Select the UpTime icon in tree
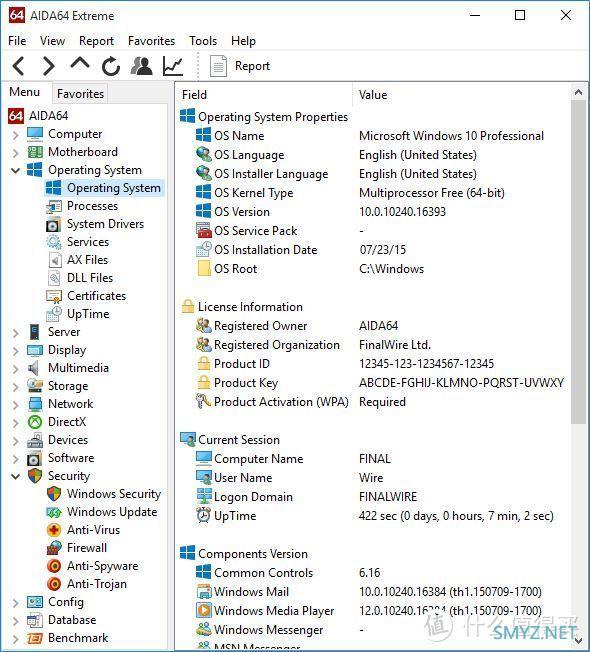The image size is (590, 652). [54, 314]
